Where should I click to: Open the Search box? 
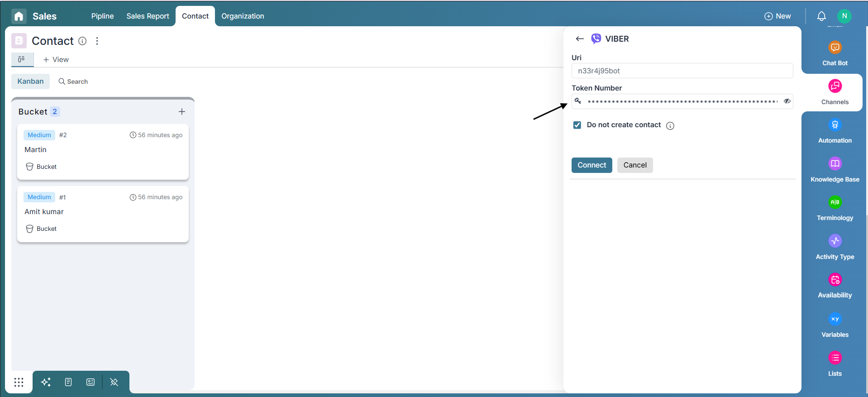73,81
